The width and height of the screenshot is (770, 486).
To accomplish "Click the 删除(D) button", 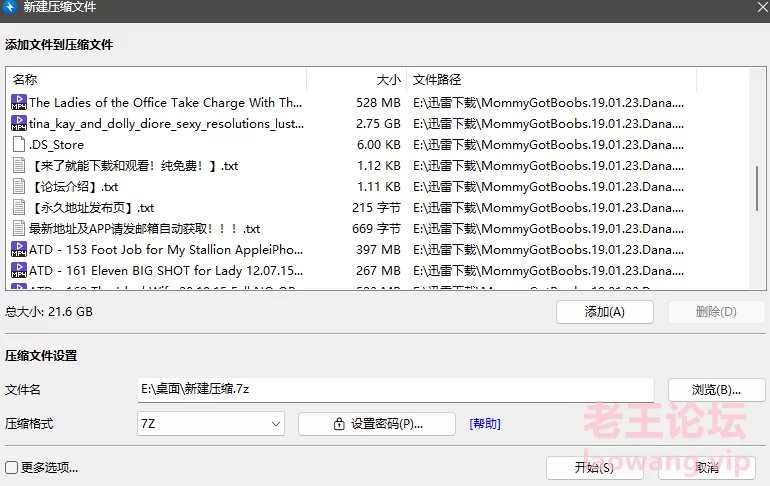I will click(x=716, y=312).
